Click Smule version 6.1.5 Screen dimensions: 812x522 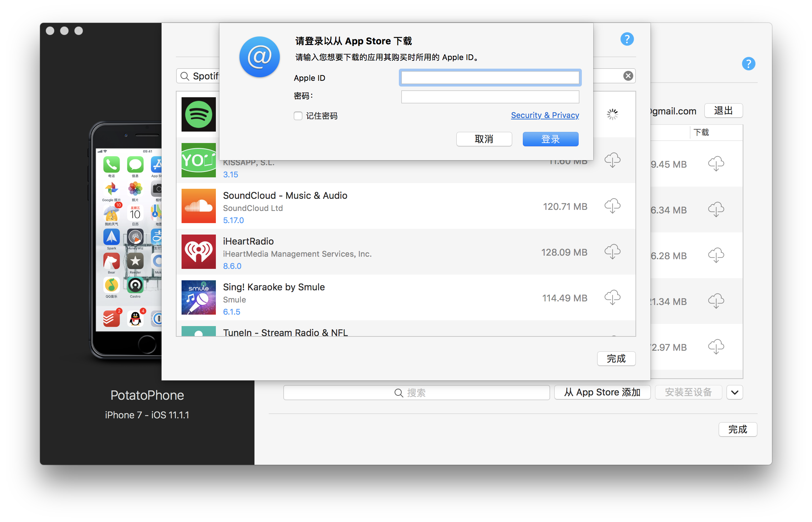(232, 312)
